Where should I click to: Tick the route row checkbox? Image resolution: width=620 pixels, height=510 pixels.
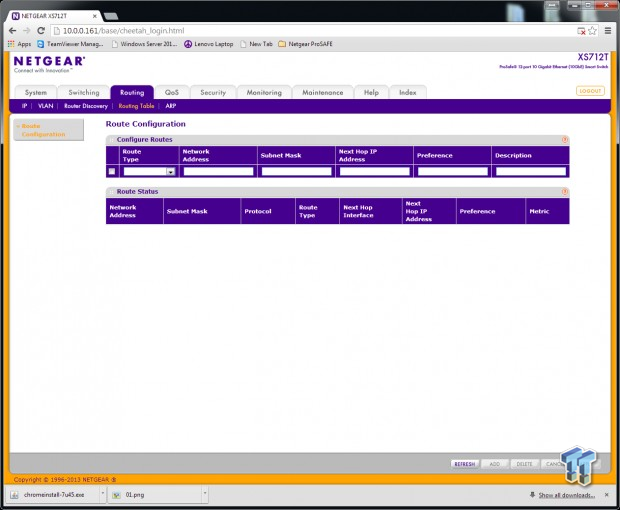click(112, 171)
